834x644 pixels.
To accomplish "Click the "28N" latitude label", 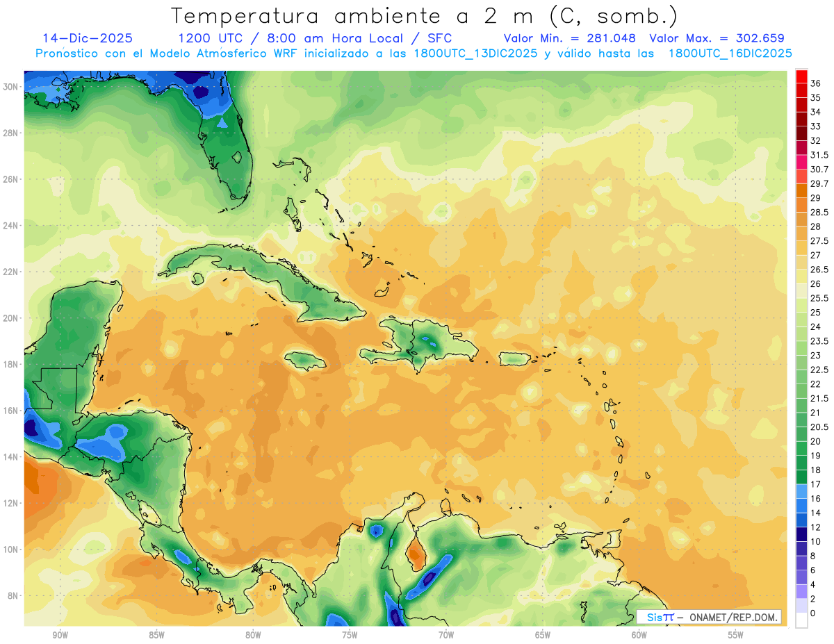I will click(x=12, y=133).
